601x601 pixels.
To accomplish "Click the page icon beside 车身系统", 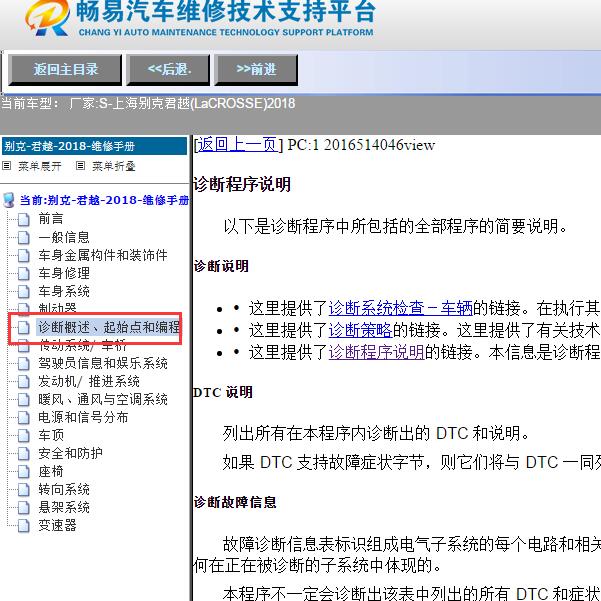I will 24,292.
